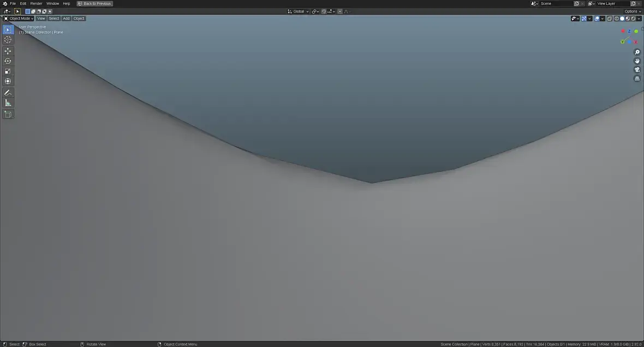This screenshot has width=644, height=347.
Task: Select the Rotate tool
Action: (x=8, y=61)
